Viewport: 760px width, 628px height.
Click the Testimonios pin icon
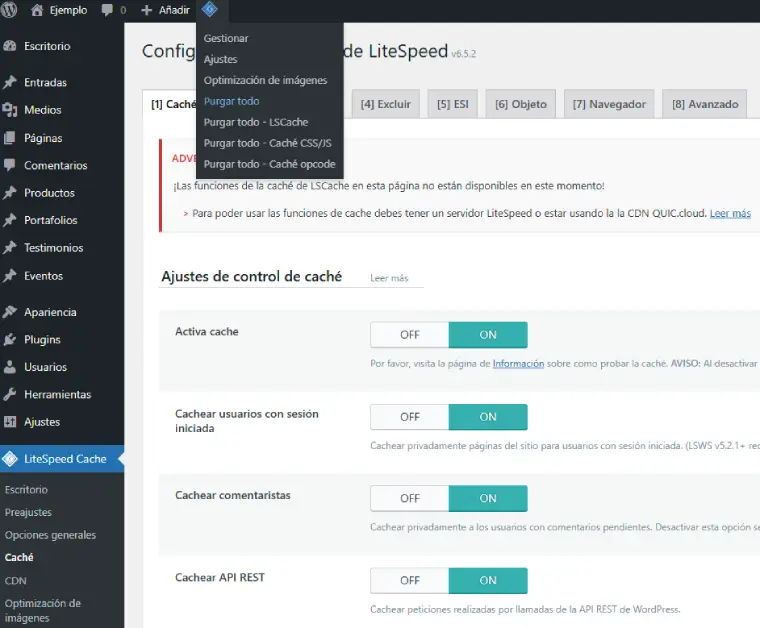10,248
